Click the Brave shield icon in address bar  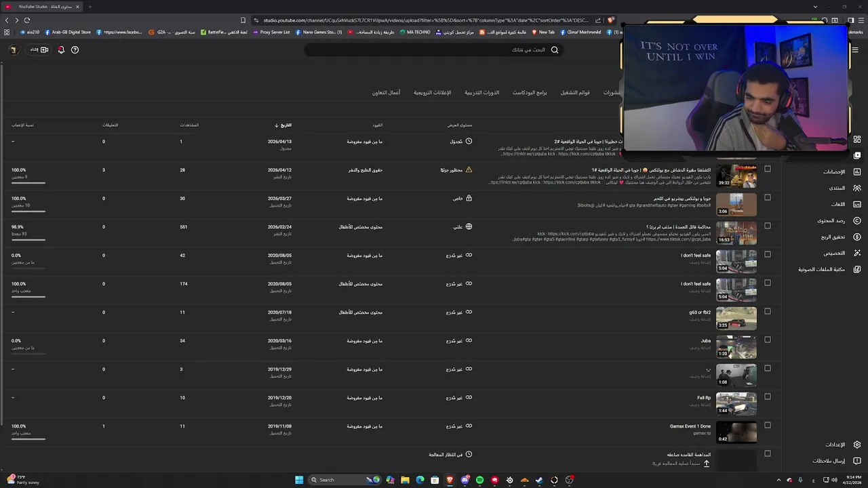[x=610, y=20]
